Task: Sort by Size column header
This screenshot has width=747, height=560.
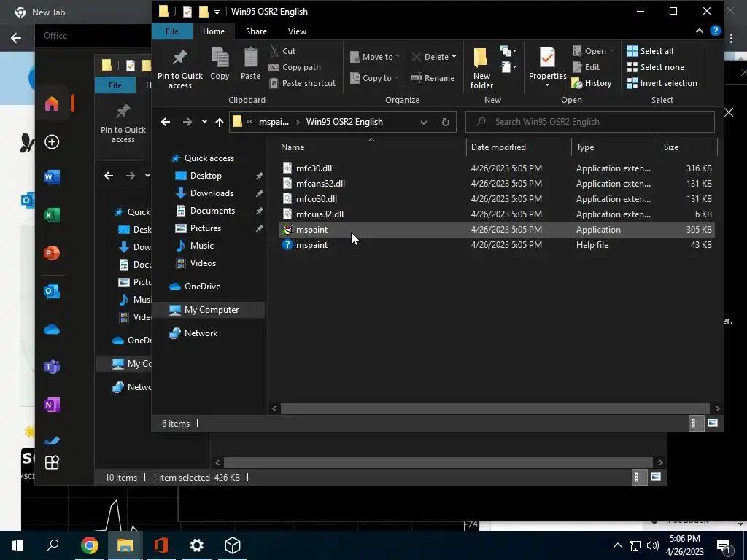Action: (671, 147)
